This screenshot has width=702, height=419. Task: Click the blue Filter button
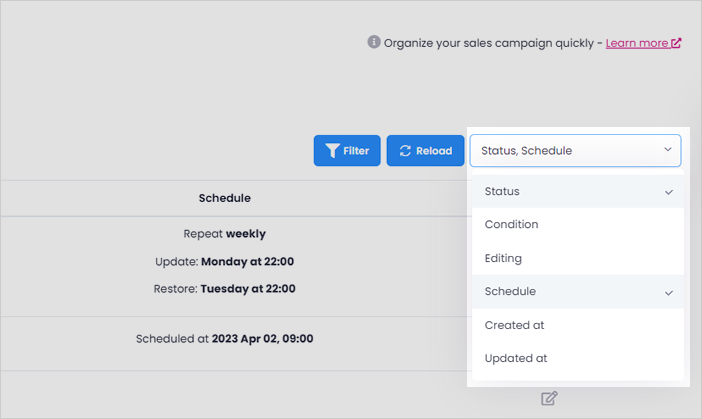347,150
